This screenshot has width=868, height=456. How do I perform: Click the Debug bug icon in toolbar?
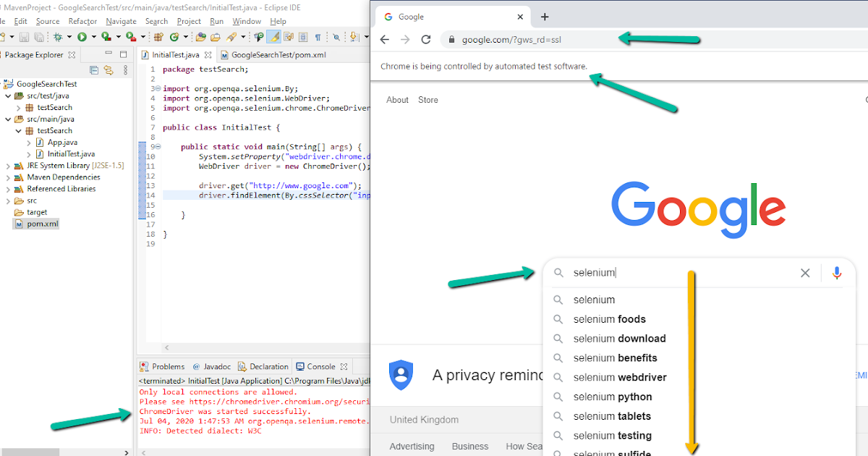(x=57, y=36)
